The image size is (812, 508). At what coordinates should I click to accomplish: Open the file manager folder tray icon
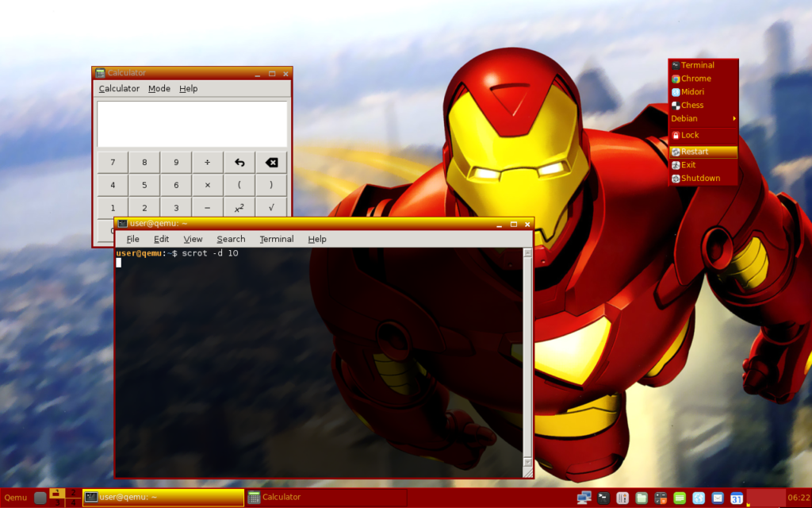click(642, 498)
